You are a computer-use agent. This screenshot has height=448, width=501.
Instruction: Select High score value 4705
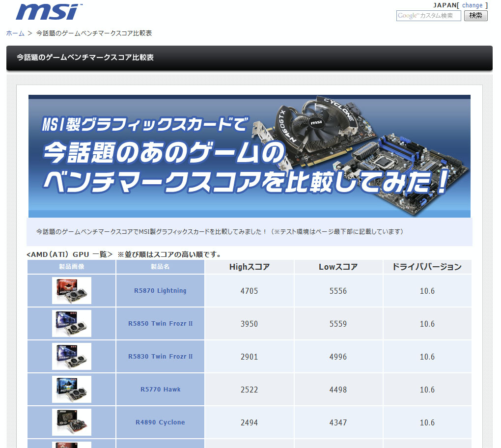tap(249, 291)
